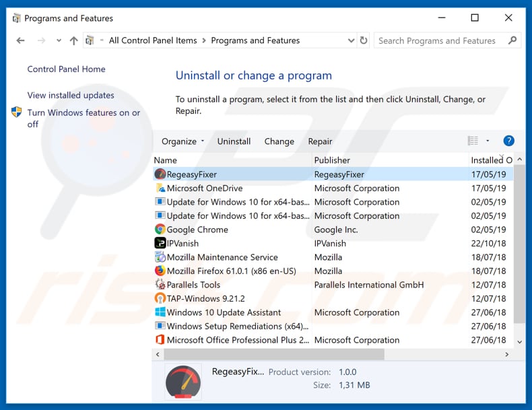This screenshot has width=532, height=410.
Task: Click the TAP-Windows icon
Action: tap(160, 298)
